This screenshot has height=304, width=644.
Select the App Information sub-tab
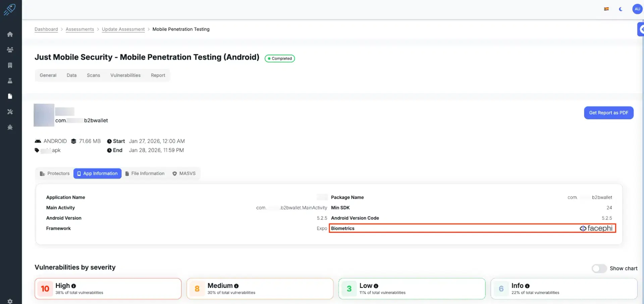click(x=97, y=174)
